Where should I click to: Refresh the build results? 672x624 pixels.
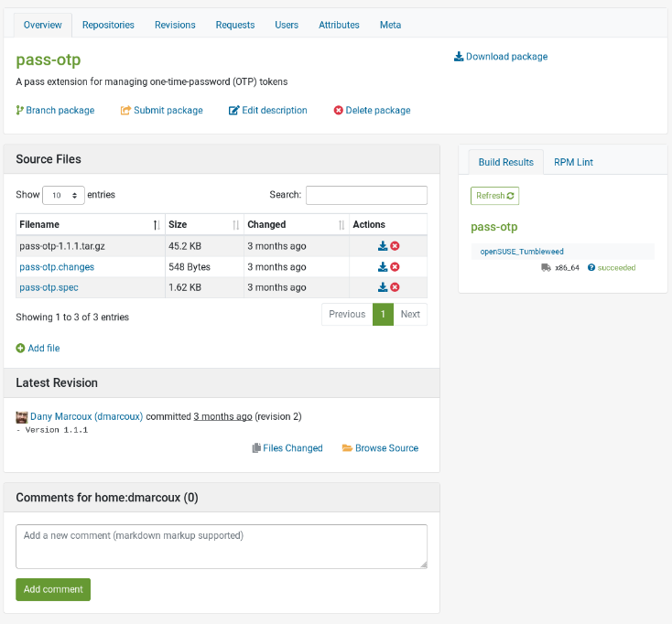click(495, 196)
